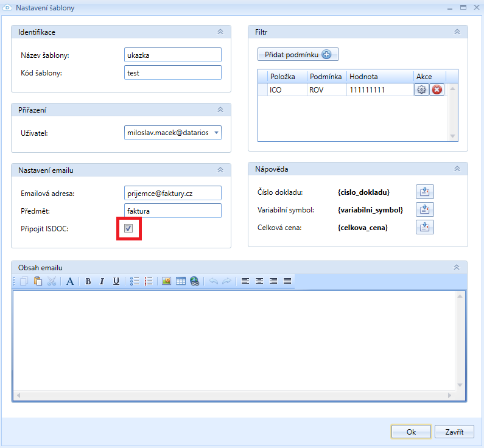Confirm the template with Ok
The image size is (484, 448).
point(411,432)
